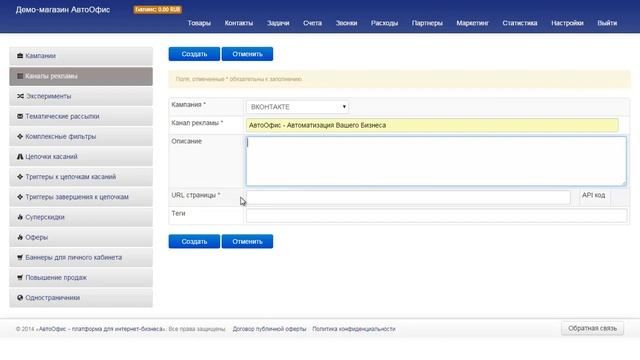Open the Договор публичной оферты link
Viewport: 640px width, 360px height.
(x=269, y=329)
